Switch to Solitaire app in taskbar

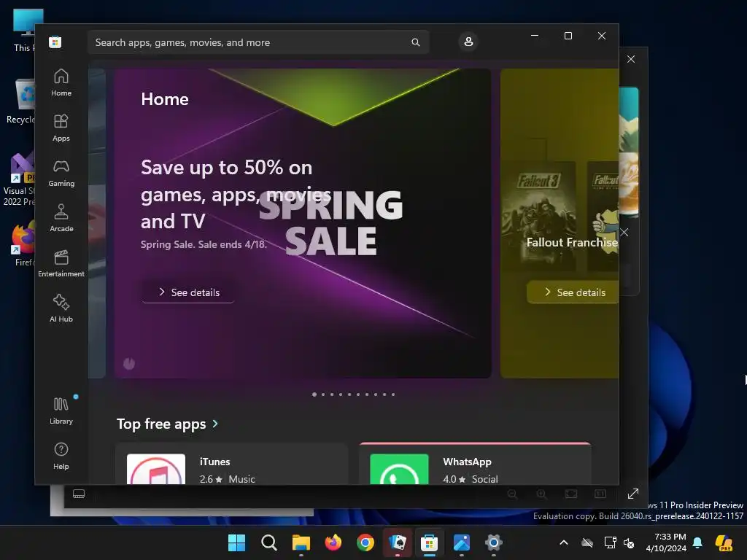[x=398, y=542]
